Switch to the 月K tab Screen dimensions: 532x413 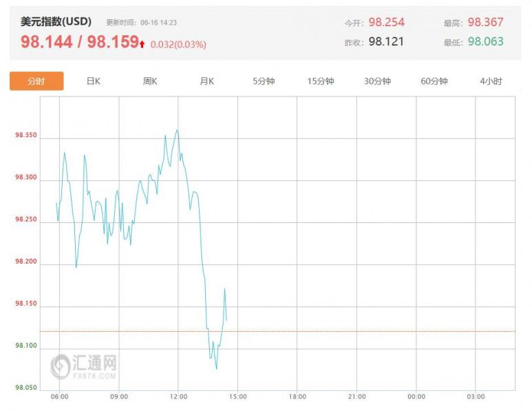207,81
